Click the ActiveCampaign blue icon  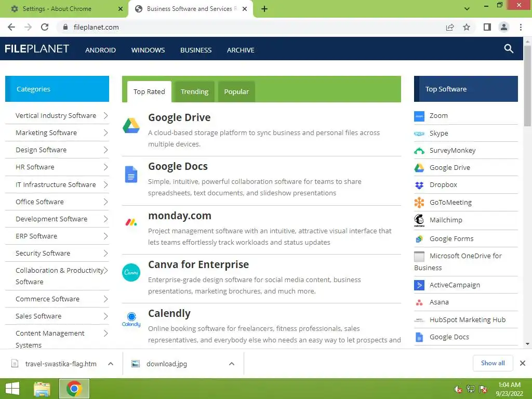[419, 285]
